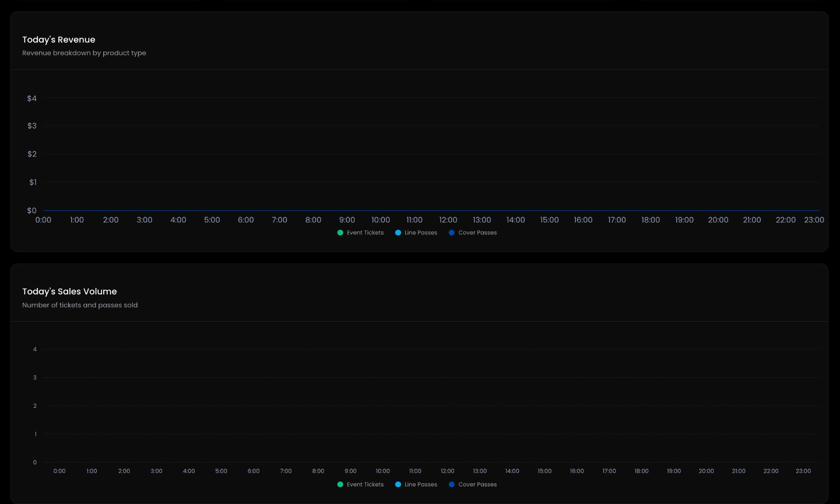Expand details by clicking Today's Sales Volume title

click(x=69, y=291)
